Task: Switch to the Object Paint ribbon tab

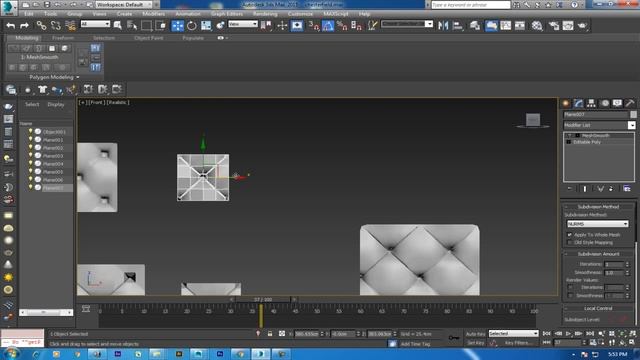Action: coord(149,38)
